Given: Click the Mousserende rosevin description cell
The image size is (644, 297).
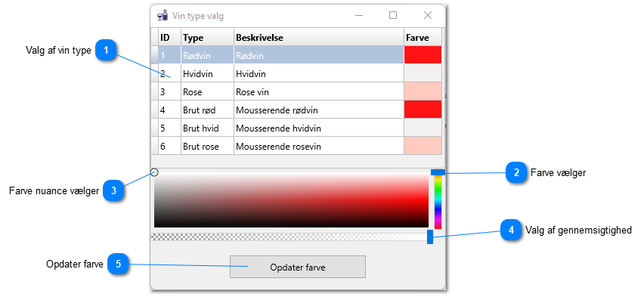Looking at the screenshot, I should click(x=319, y=146).
